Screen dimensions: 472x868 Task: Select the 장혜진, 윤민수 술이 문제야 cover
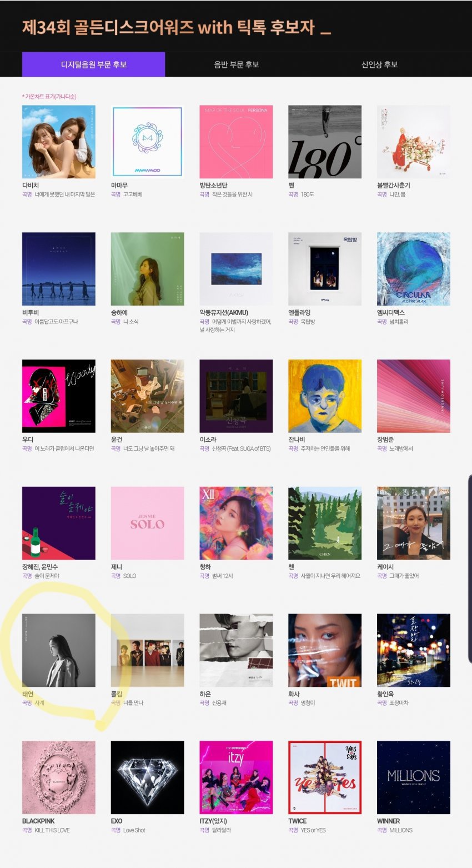(59, 523)
